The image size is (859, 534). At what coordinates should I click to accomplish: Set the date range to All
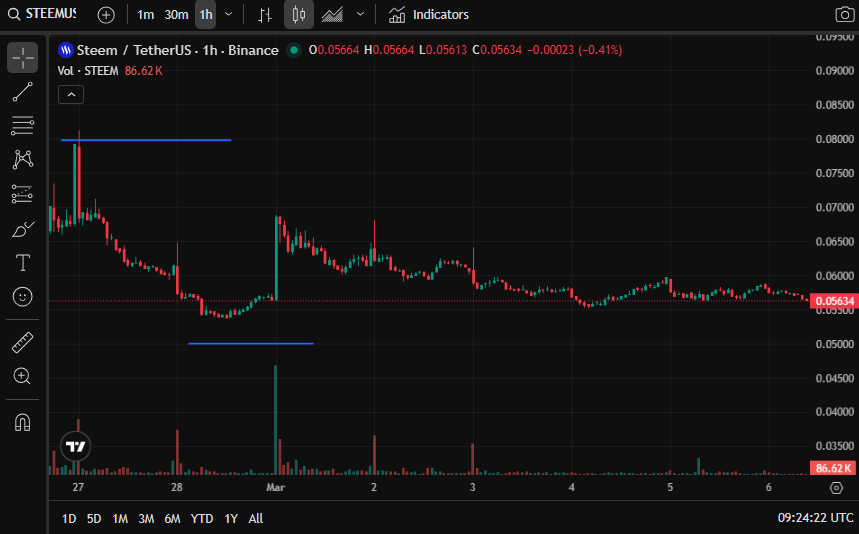click(x=256, y=519)
